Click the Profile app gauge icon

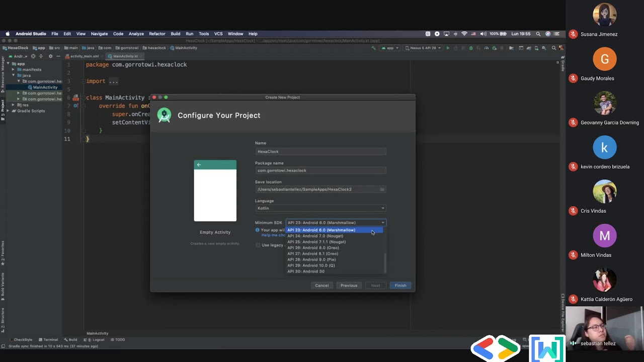click(x=487, y=48)
